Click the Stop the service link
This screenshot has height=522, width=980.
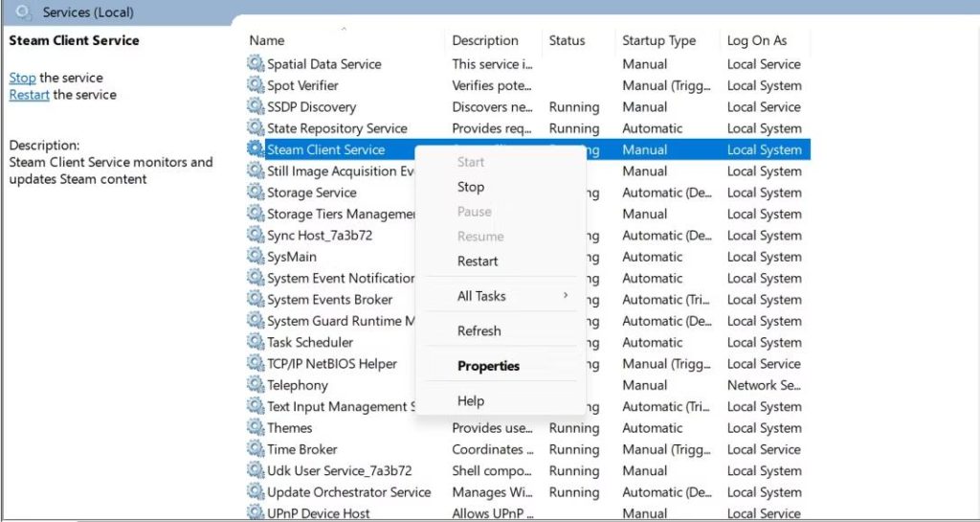point(22,78)
